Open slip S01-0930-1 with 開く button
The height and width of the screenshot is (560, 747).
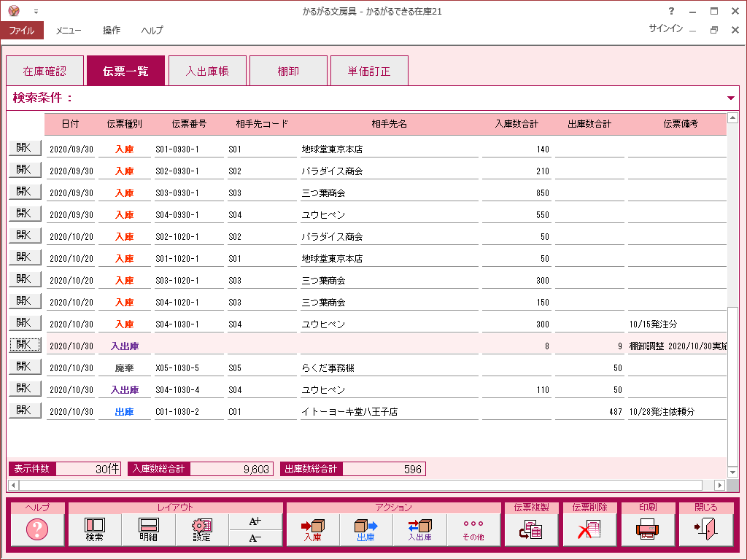(x=25, y=147)
